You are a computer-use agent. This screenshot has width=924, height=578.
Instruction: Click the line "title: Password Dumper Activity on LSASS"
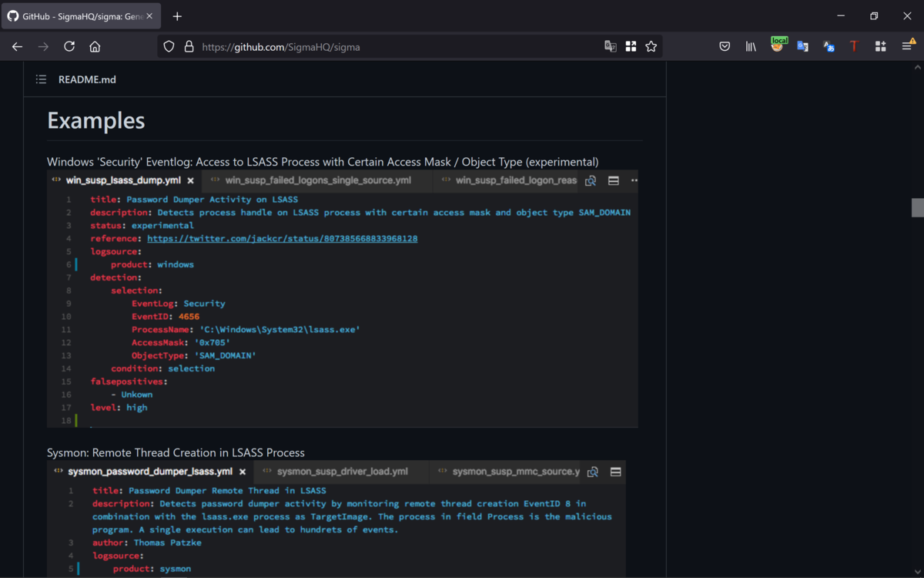[x=194, y=200]
